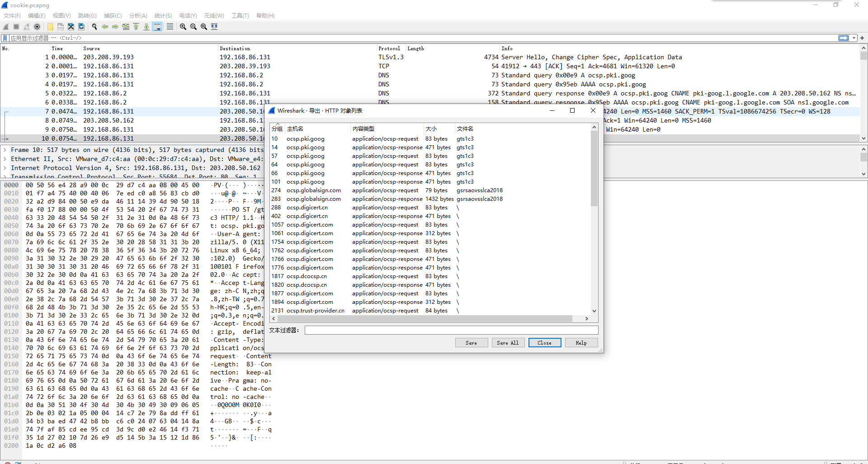Toggle auto-scroll during live capture
The image size is (868, 464).
pyautogui.click(x=157, y=27)
